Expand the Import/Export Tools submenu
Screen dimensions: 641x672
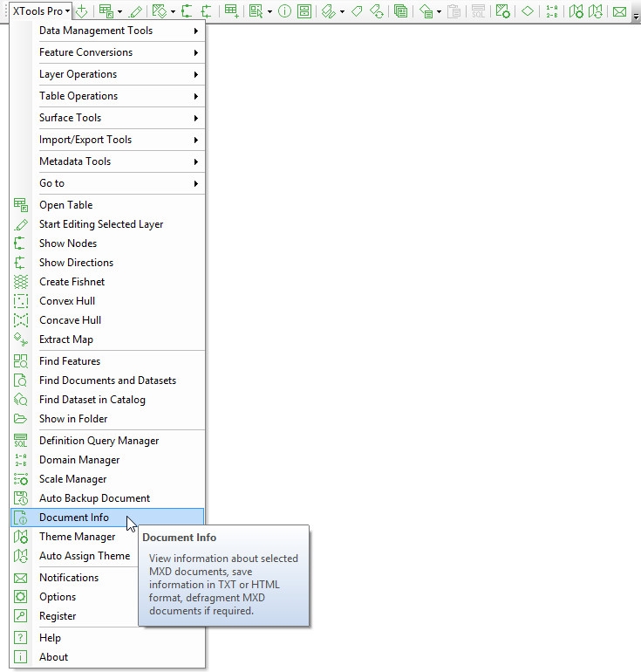click(x=107, y=141)
